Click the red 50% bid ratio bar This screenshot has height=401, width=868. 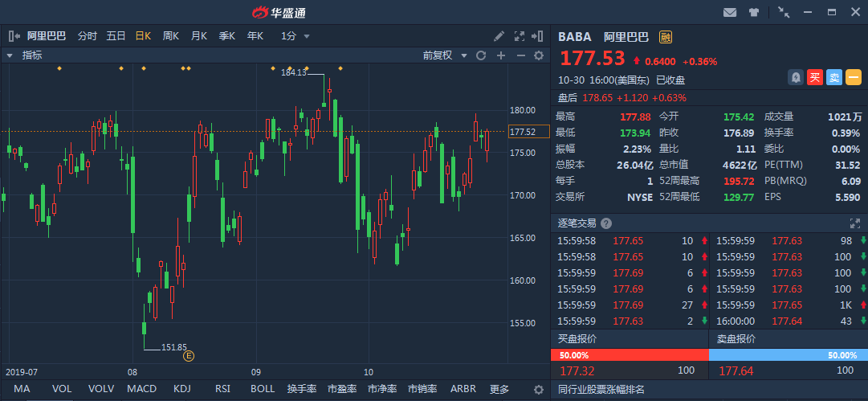coord(630,354)
